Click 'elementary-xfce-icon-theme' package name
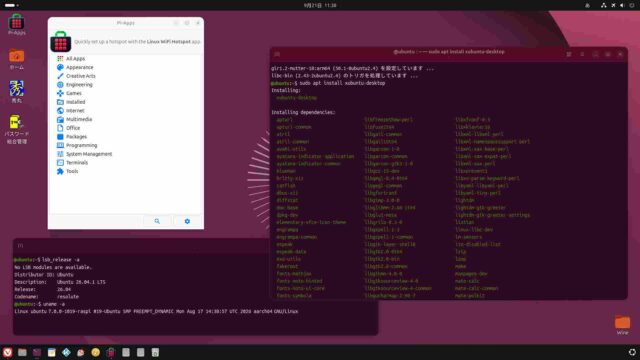The width and height of the screenshot is (640, 360). pos(311,222)
